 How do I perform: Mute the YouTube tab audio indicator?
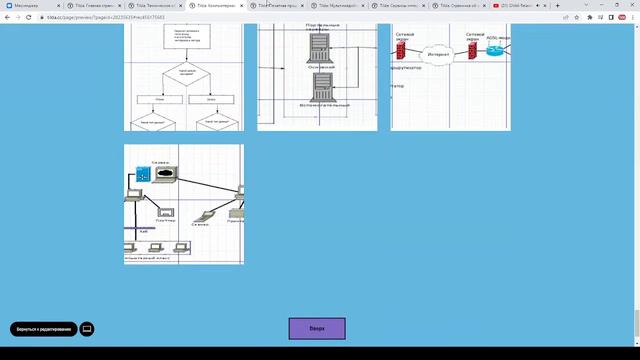[x=538, y=6]
